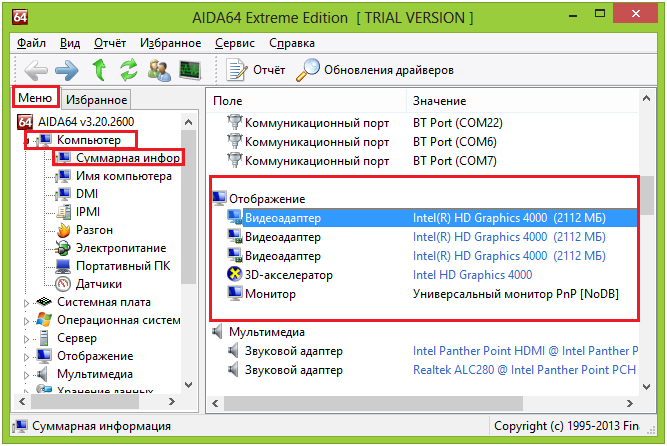Click the Портативный ПК laptop icon
This screenshot has height=446, width=667.
[x=63, y=266]
